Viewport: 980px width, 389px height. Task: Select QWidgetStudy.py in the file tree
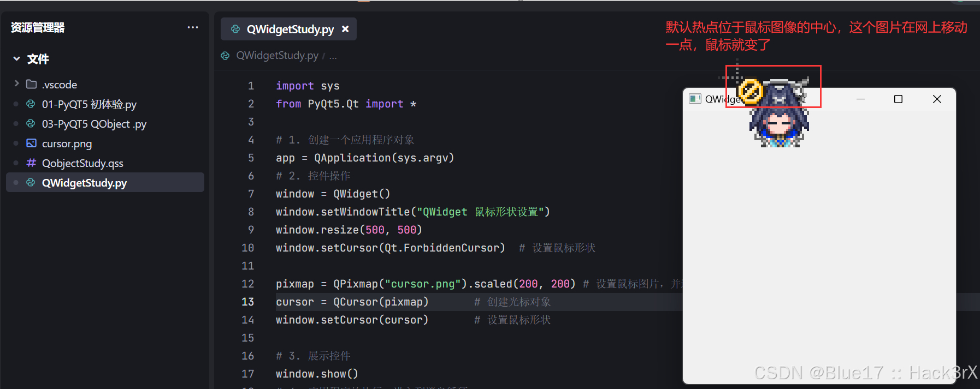pos(105,183)
